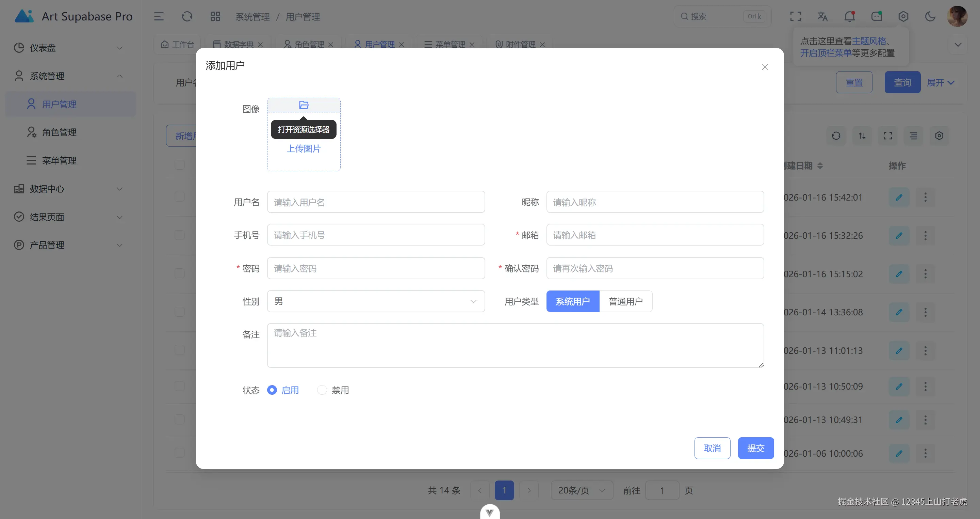
Task: Click the refresh icon above the table
Action: tap(836, 136)
